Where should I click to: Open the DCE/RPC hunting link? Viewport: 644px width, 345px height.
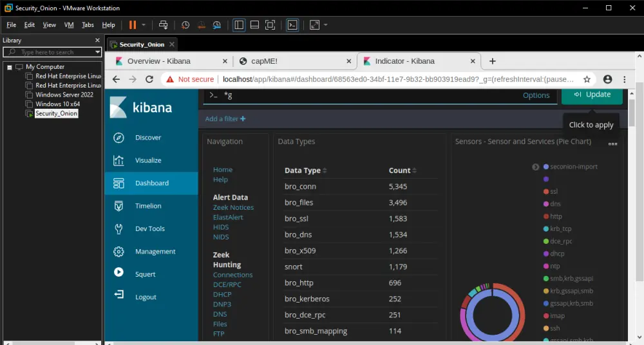click(x=227, y=284)
